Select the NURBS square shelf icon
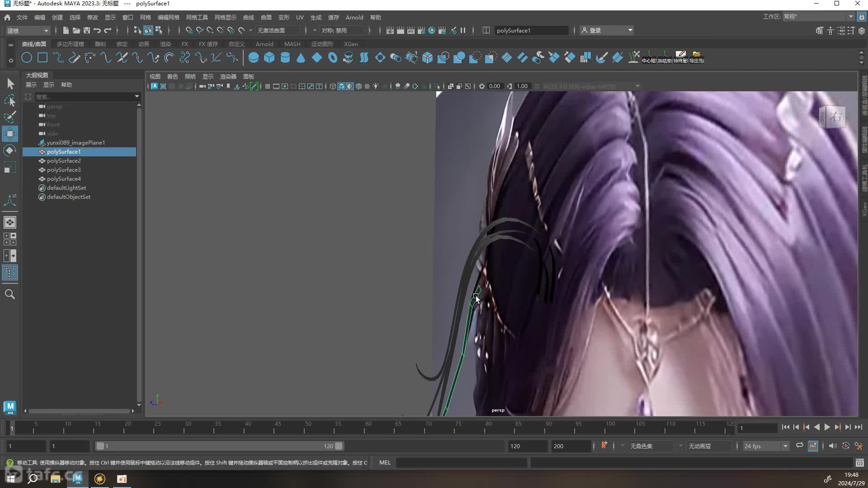 tap(42, 58)
